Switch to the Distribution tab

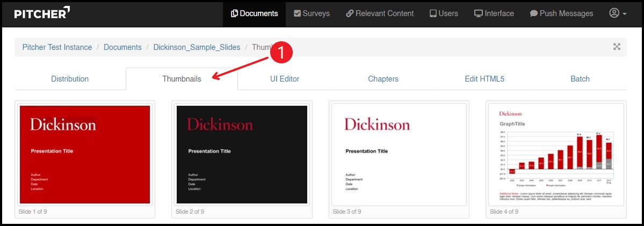pos(70,79)
